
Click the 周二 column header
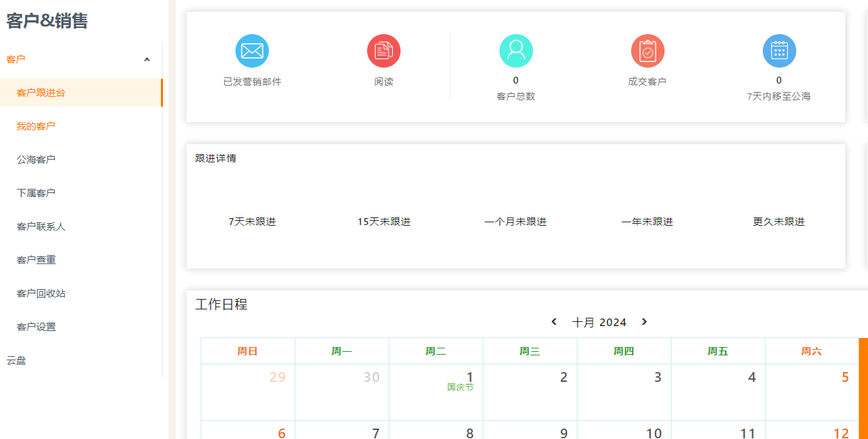coord(435,351)
